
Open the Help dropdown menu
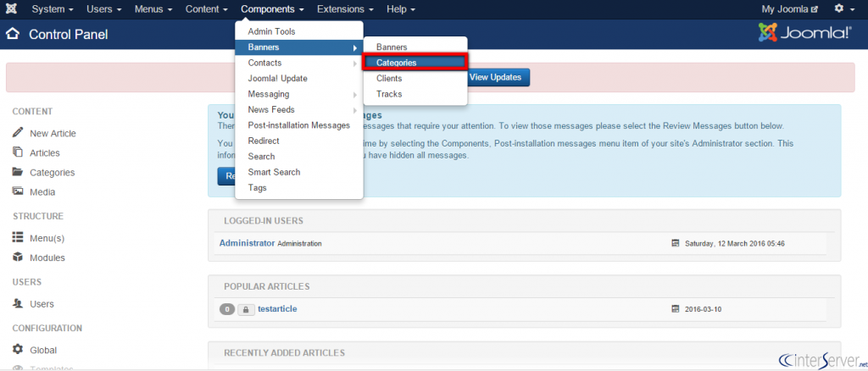pos(401,9)
